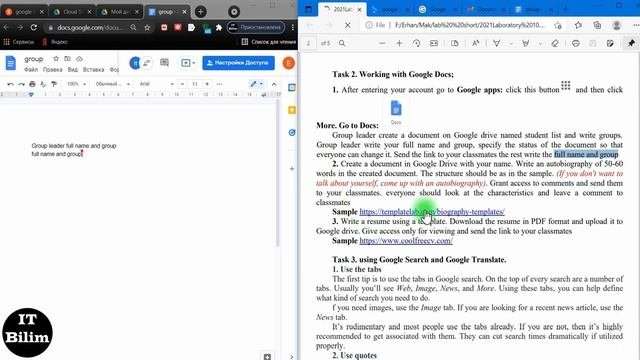Open the editing mode pencil dropdown
640x360 pixels.
click(257, 84)
